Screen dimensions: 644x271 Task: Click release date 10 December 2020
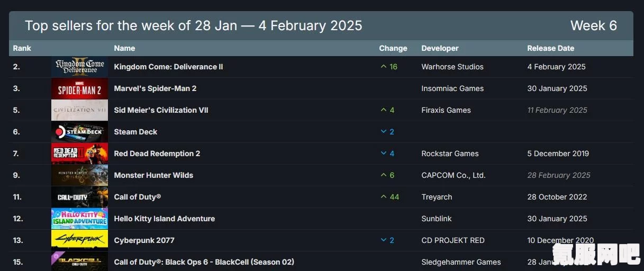[560, 240]
